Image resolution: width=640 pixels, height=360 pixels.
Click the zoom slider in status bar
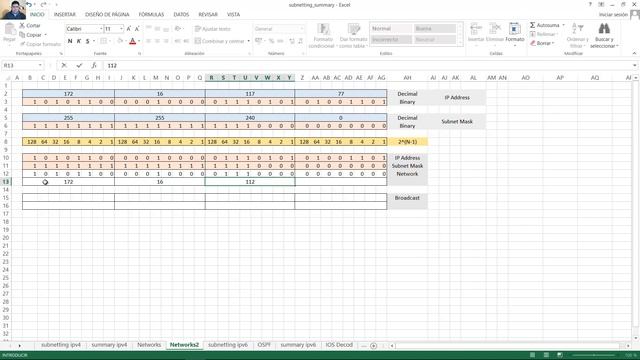[594, 356]
